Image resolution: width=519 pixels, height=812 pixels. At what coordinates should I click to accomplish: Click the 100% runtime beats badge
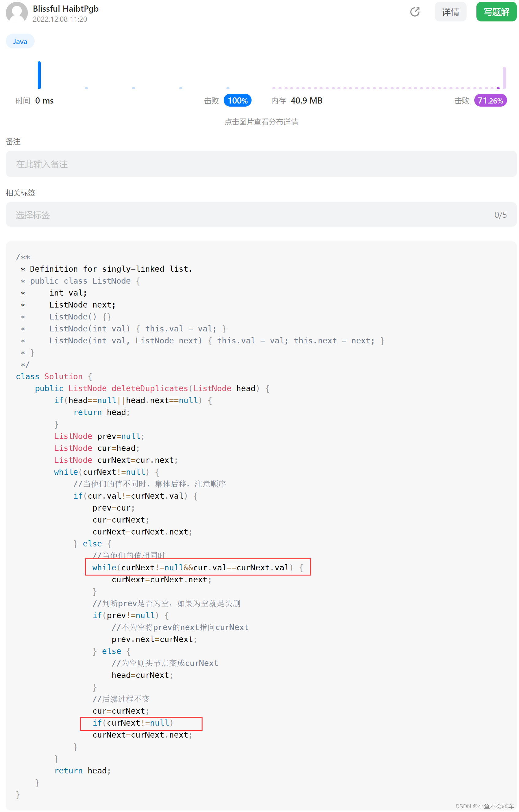pyautogui.click(x=237, y=100)
